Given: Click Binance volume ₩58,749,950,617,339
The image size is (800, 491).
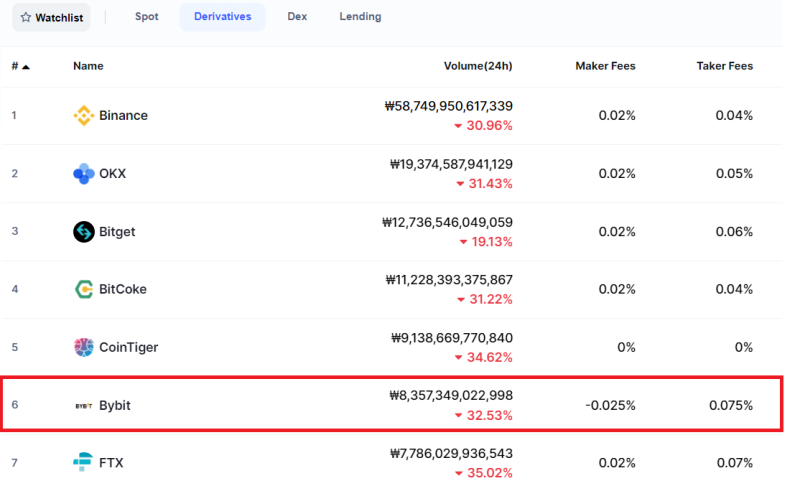Looking at the screenshot, I should [x=448, y=106].
